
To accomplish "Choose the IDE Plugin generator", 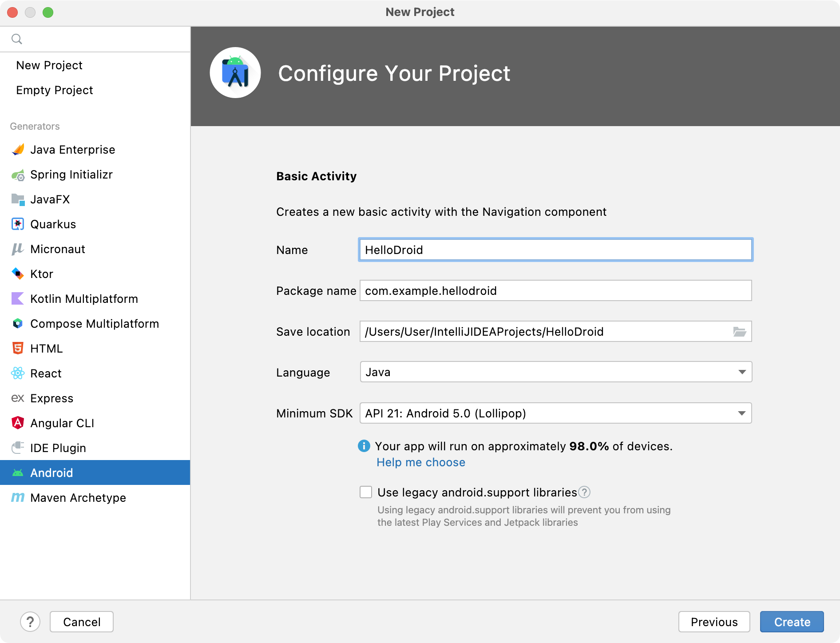I will 95,448.
